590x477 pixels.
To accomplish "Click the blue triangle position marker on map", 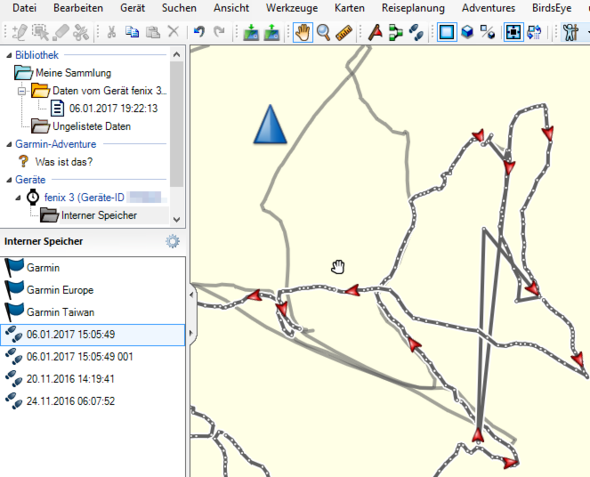I will click(270, 124).
